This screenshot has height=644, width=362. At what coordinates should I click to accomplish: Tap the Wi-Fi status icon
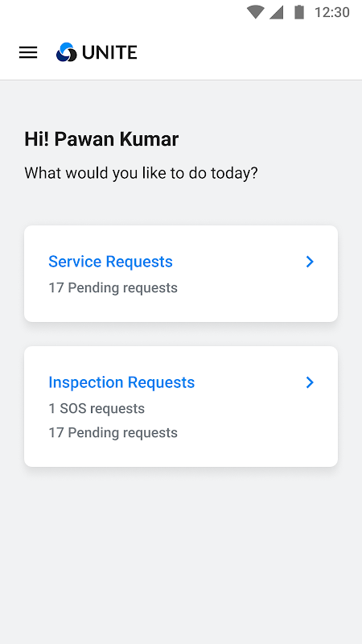click(255, 12)
